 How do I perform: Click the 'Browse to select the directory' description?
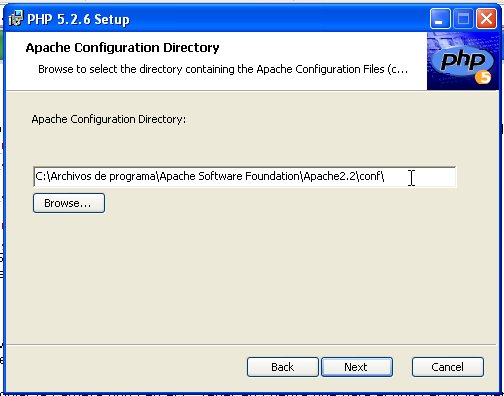(223, 69)
